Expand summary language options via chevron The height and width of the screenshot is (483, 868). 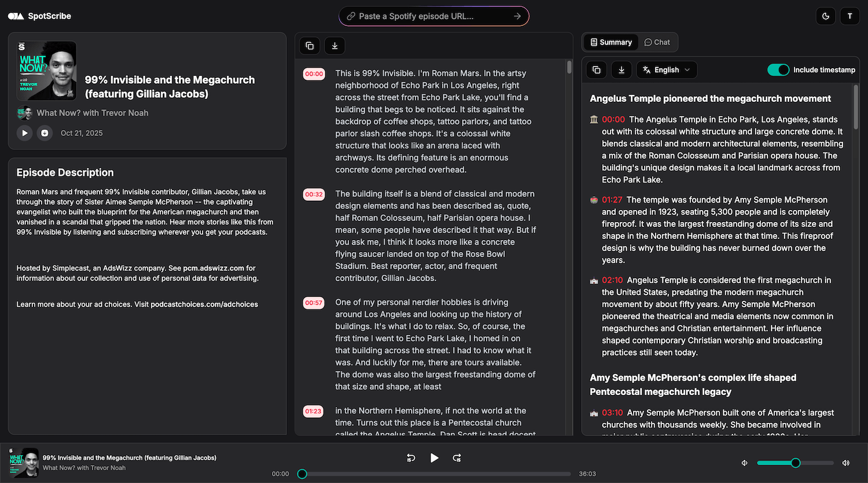pyautogui.click(x=687, y=69)
